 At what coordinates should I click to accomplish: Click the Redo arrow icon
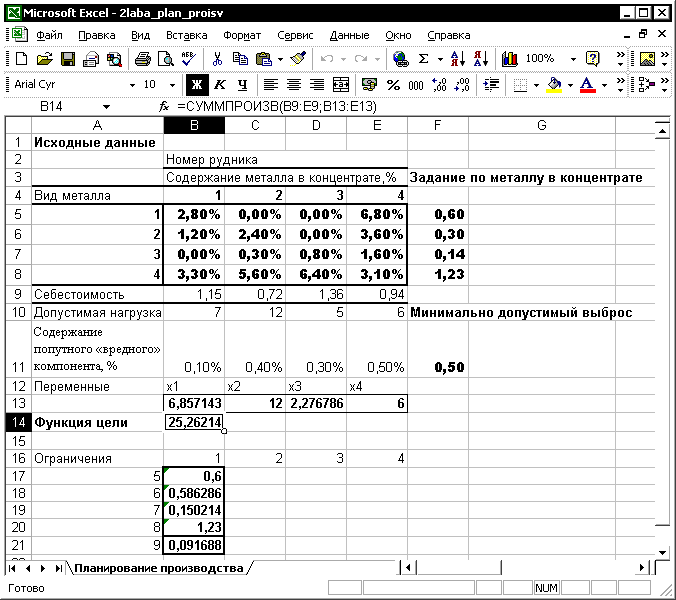361,59
